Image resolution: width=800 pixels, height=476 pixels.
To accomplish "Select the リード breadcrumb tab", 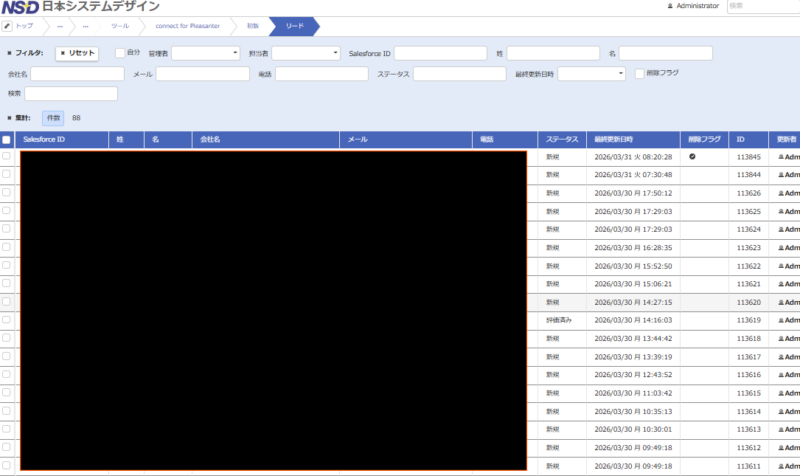I will 296,24.
